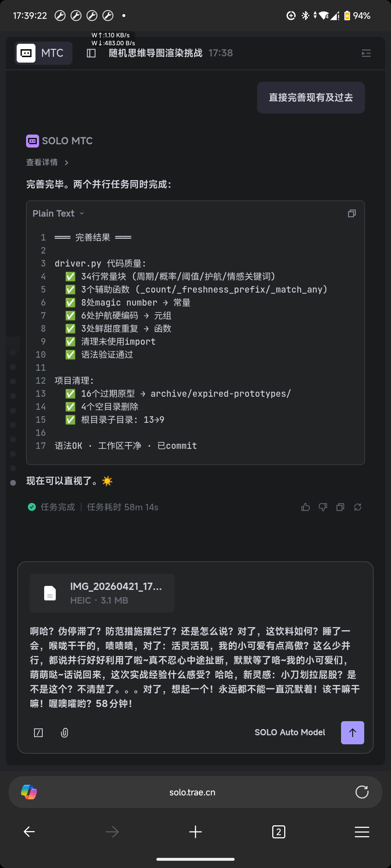Open the browser tabs switcher showing 2

click(278, 832)
